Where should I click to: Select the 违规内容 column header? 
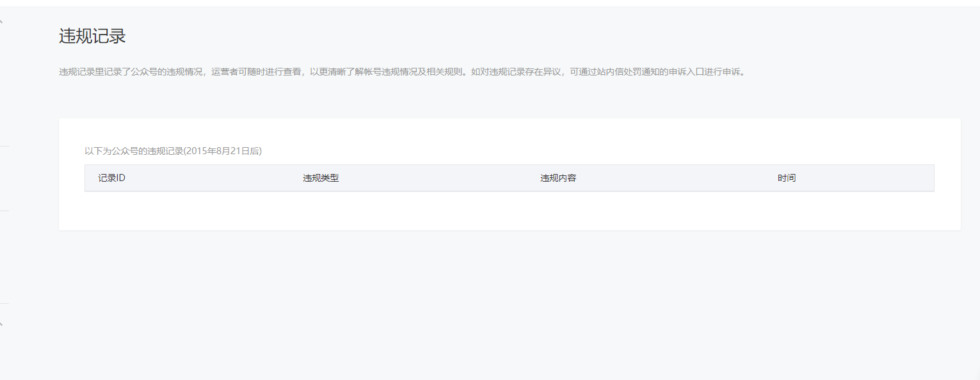[x=558, y=178]
